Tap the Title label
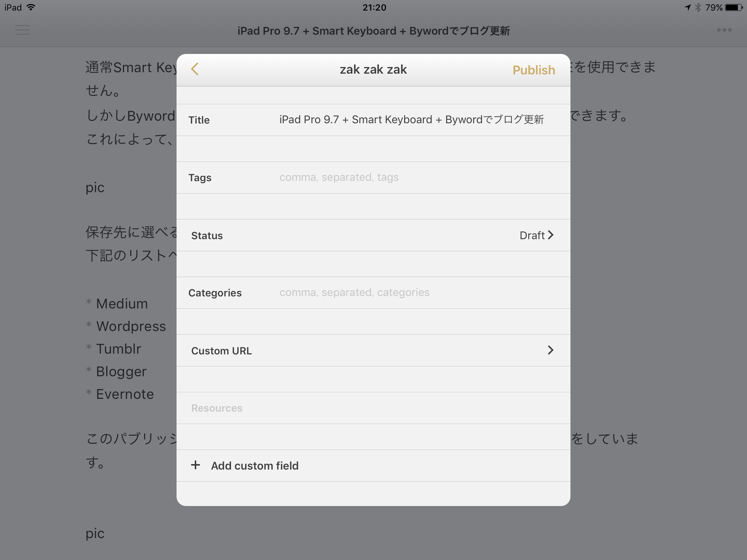 point(199,120)
